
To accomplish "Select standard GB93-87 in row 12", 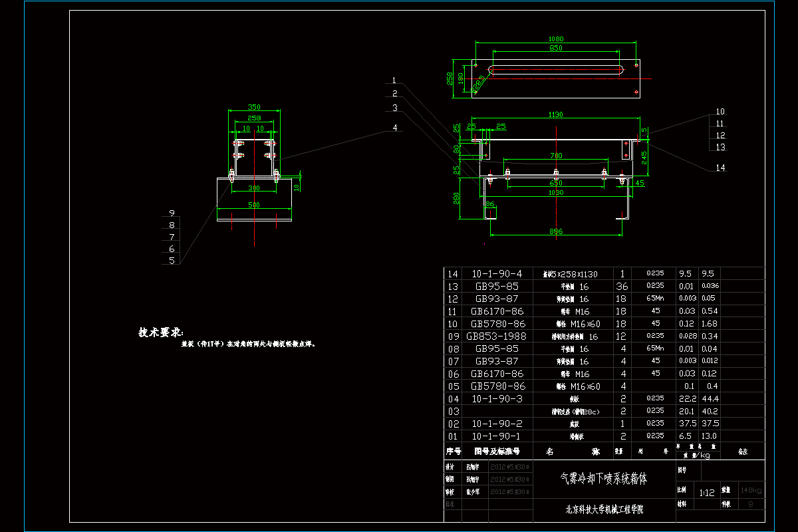I will (x=498, y=299).
